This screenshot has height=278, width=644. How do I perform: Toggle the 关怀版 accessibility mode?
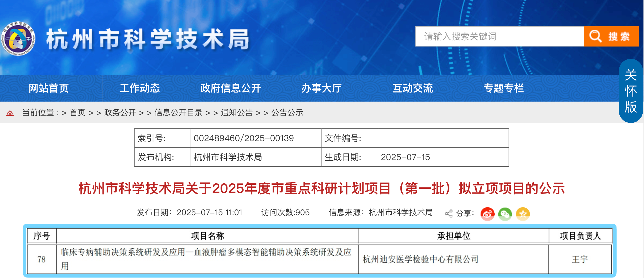coord(631,91)
